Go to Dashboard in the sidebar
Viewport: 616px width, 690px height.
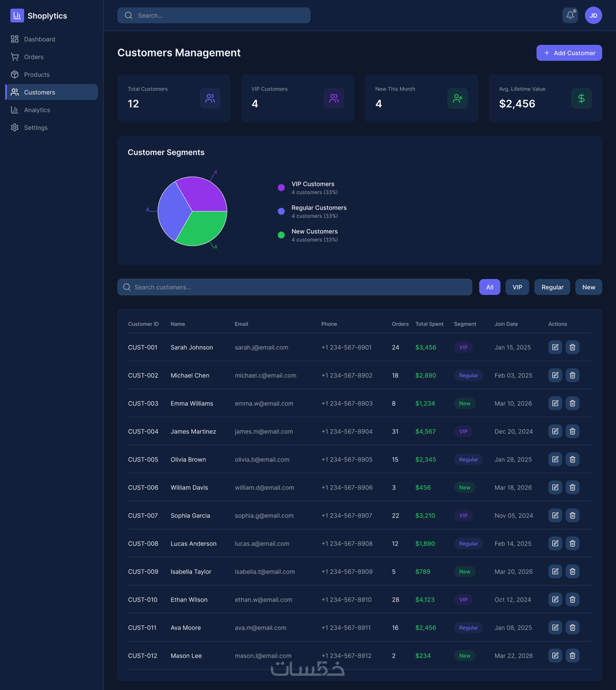pyautogui.click(x=51, y=39)
